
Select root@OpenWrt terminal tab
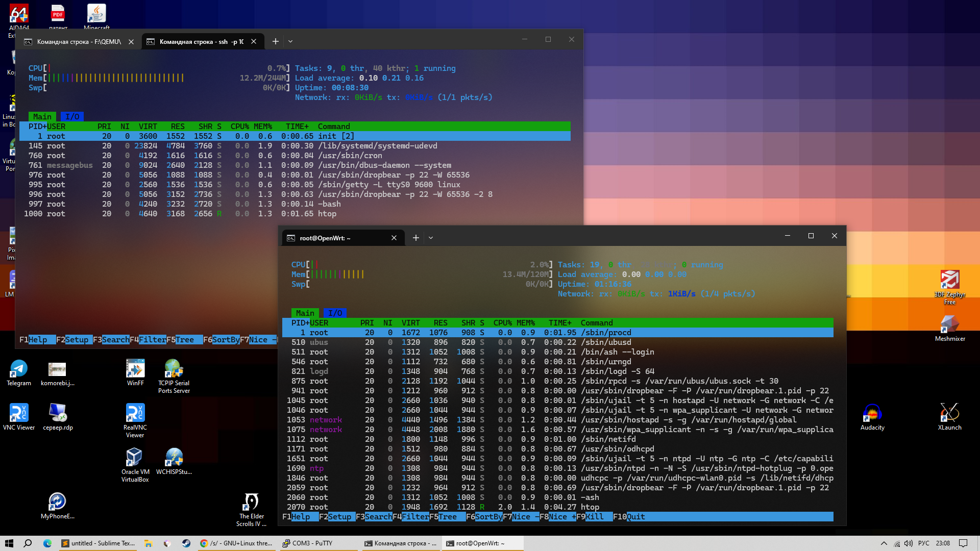[344, 238]
